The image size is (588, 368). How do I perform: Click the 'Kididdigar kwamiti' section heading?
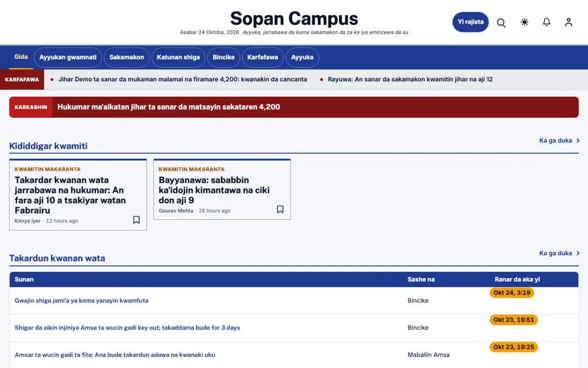[49, 146]
